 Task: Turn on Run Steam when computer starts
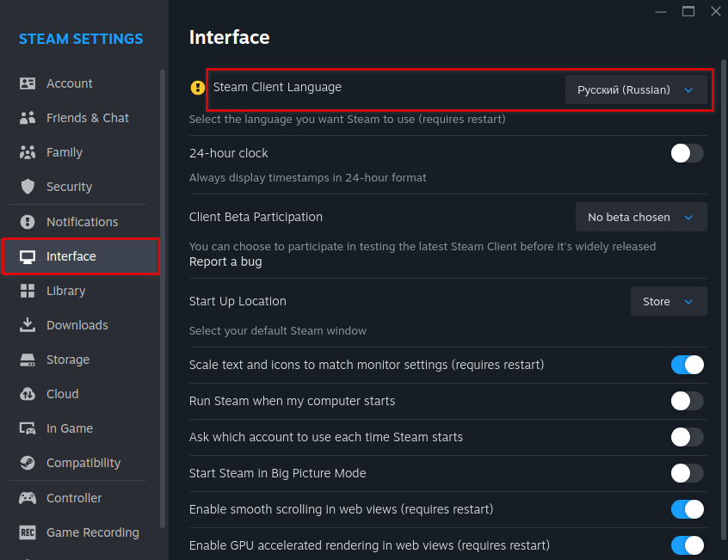point(687,401)
